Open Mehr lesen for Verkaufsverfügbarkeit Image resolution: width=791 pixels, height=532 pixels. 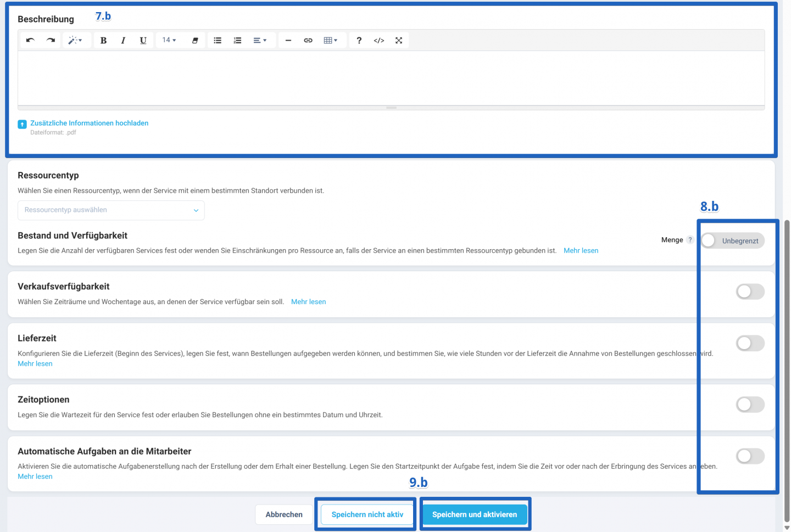click(308, 302)
